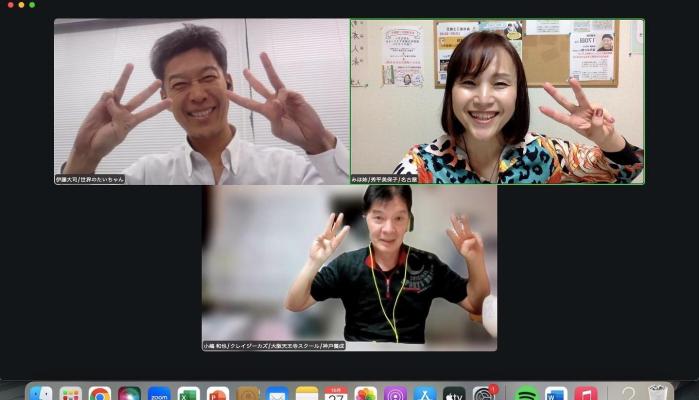Screen dimensions: 699x400
Task: Open the Mail app in dock
Action: tap(277, 394)
